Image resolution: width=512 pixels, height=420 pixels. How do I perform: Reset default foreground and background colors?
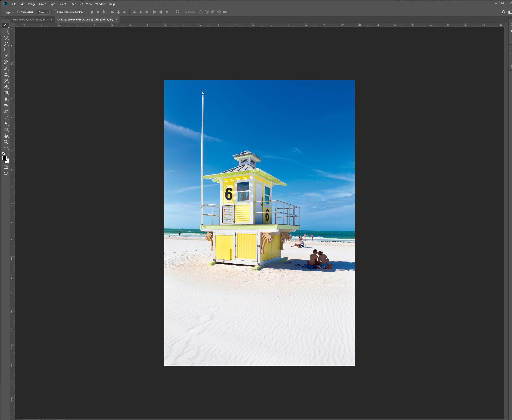pyautogui.click(x=3, y=153)
